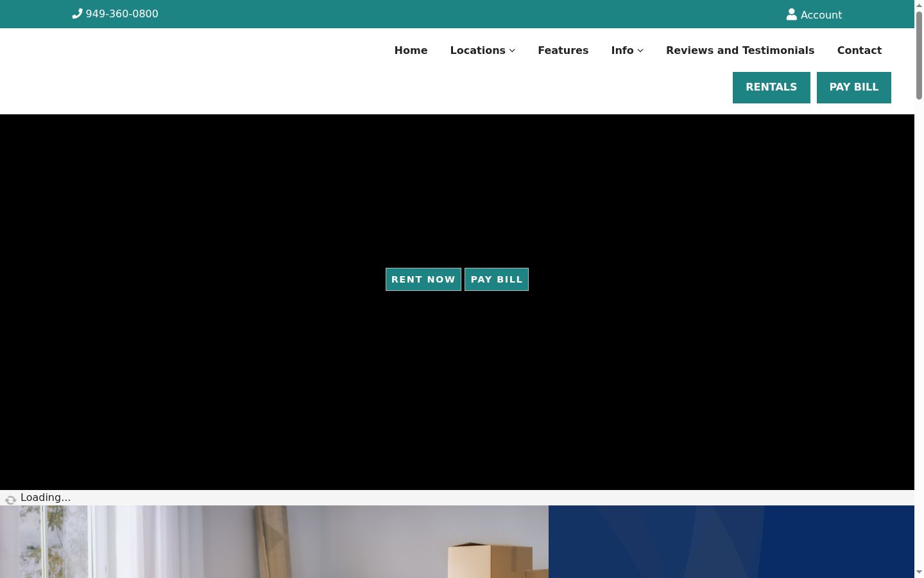Image resolution: width=924 pixels, height=578 pixels.
Task: Open the Locations menu label
Action: pos(477,50)
